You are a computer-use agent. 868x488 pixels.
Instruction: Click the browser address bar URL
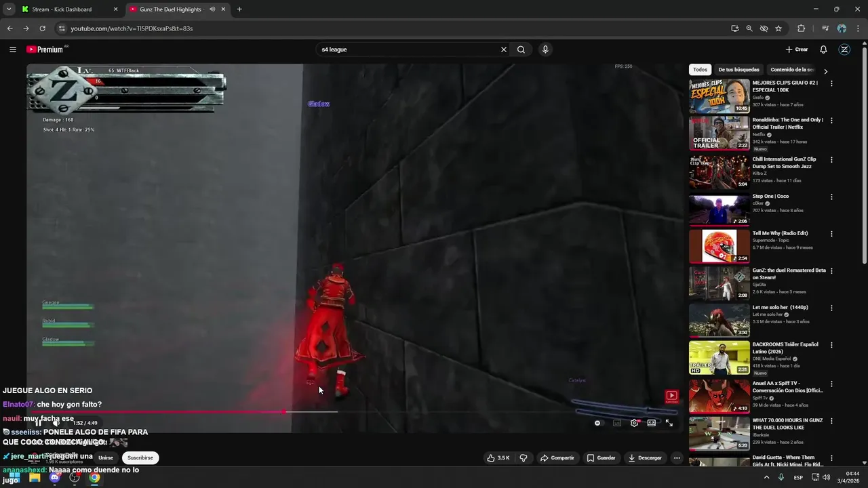(x=132, y=28)
